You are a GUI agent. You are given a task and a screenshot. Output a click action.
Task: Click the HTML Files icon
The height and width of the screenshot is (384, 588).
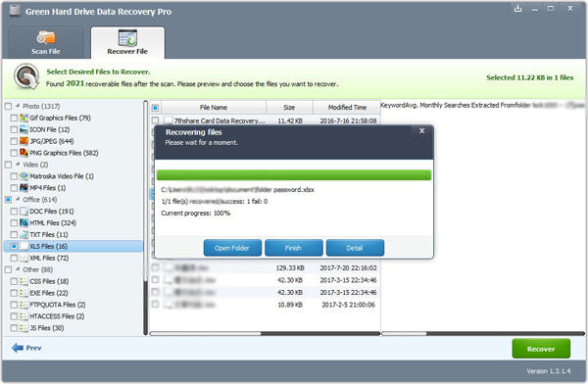point(24,222)
